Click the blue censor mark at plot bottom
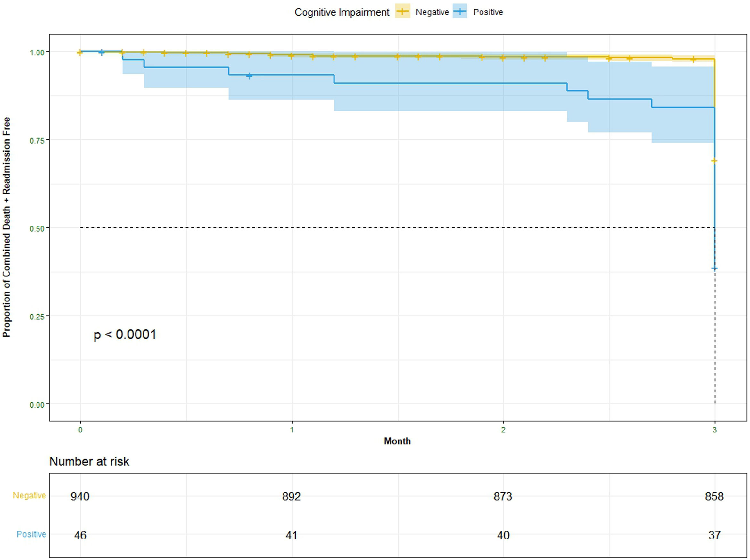The height and width of the screenshot is (560, 750). 714,268
